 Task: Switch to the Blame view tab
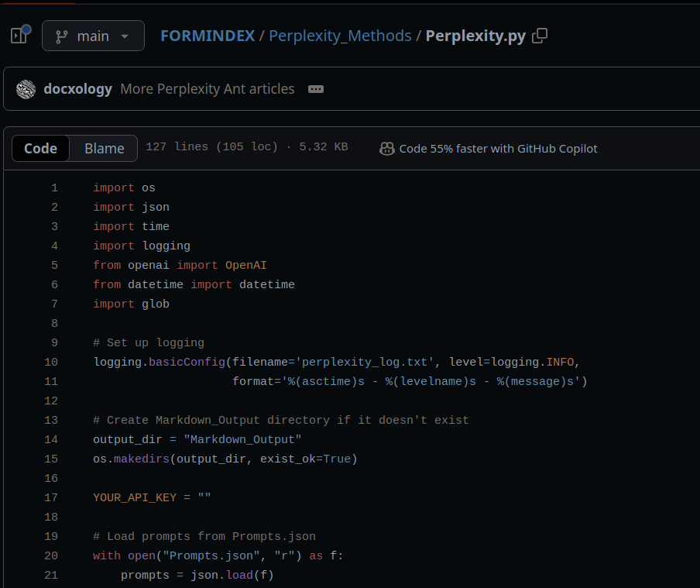pyautogui.click(x=104, y=149)
